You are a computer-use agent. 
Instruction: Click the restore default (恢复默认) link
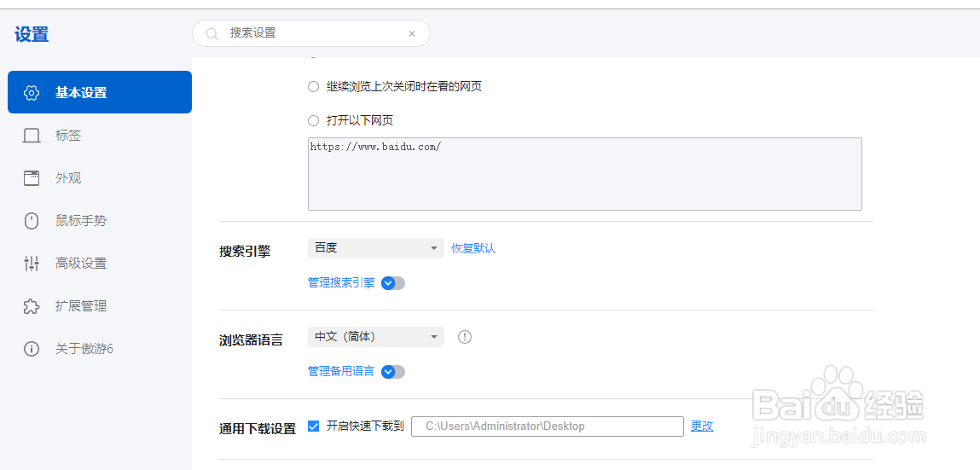(473, 248)
